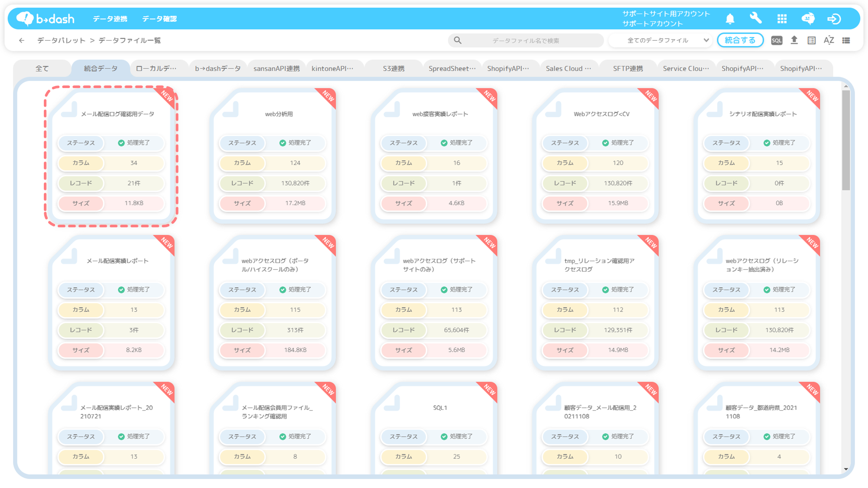Select the 統合データ tab
The height and width of the screenshot is (488, 868).
pos(101,69)
